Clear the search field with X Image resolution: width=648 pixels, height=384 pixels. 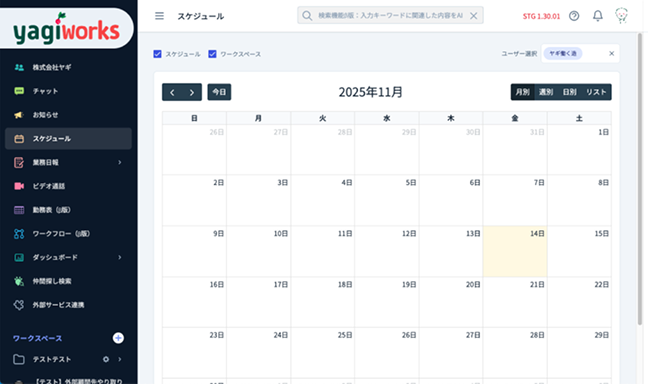474,16
